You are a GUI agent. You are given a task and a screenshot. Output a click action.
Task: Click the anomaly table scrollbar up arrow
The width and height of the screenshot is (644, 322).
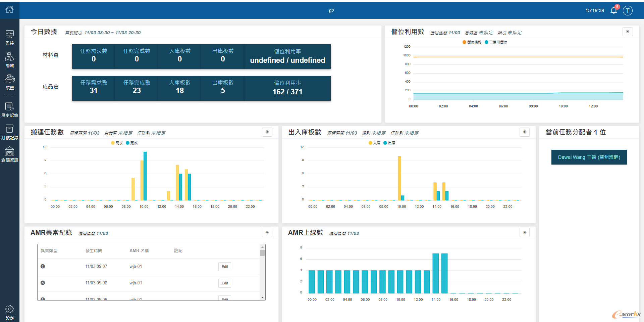262,247
